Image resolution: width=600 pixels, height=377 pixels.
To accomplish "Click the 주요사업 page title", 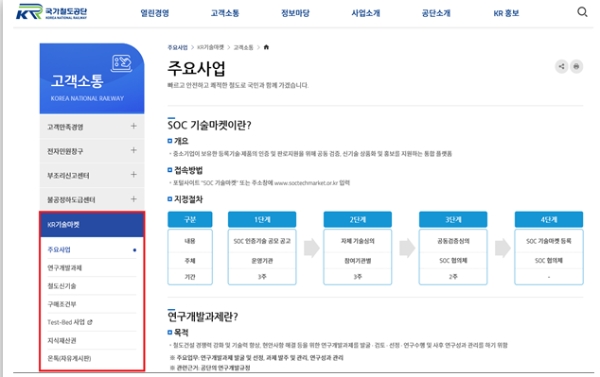I will [x=196, y=69].
